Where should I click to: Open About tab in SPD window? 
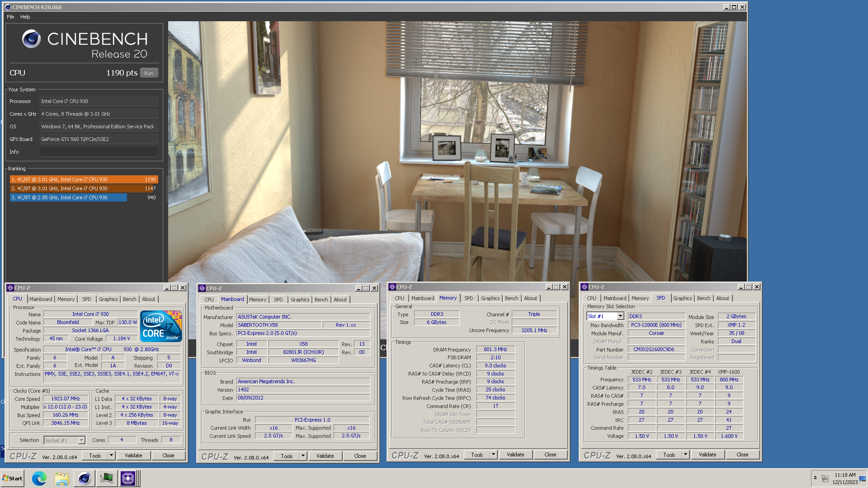point(722,298)
